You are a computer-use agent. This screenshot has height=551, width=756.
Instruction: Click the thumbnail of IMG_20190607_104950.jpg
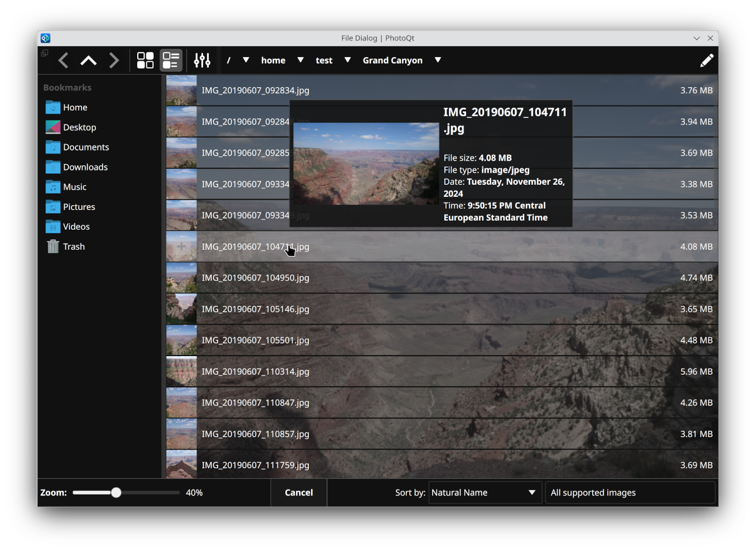181,278
